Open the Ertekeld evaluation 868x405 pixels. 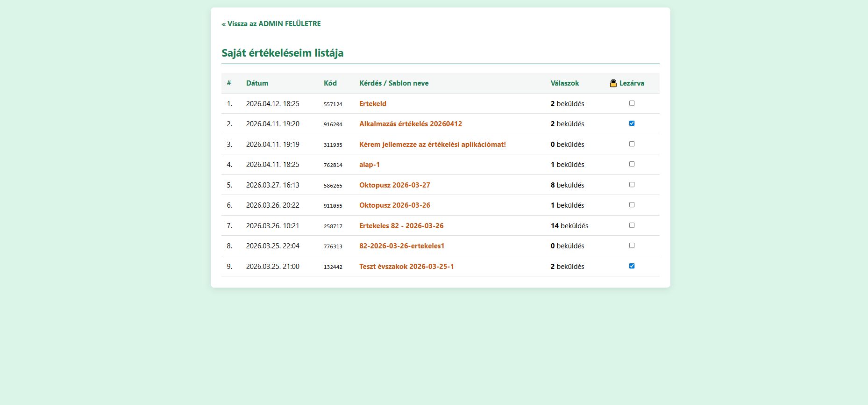pos(372,104)
